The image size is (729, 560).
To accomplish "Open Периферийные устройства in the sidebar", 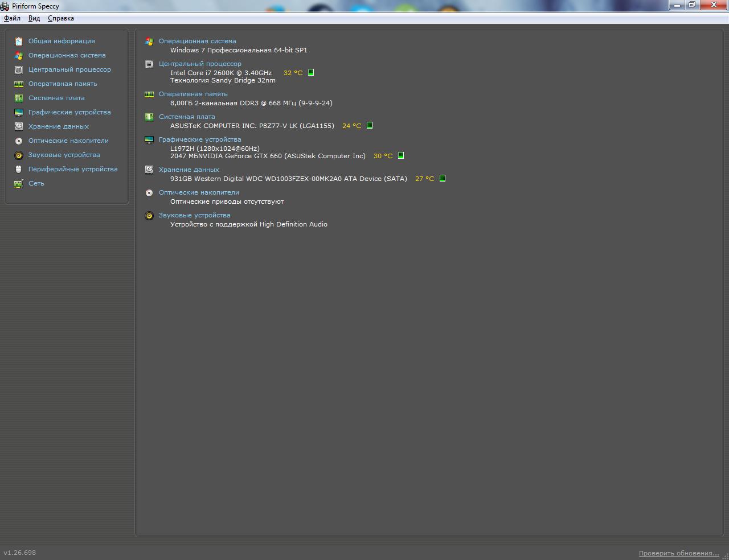I will pos(73,169).
